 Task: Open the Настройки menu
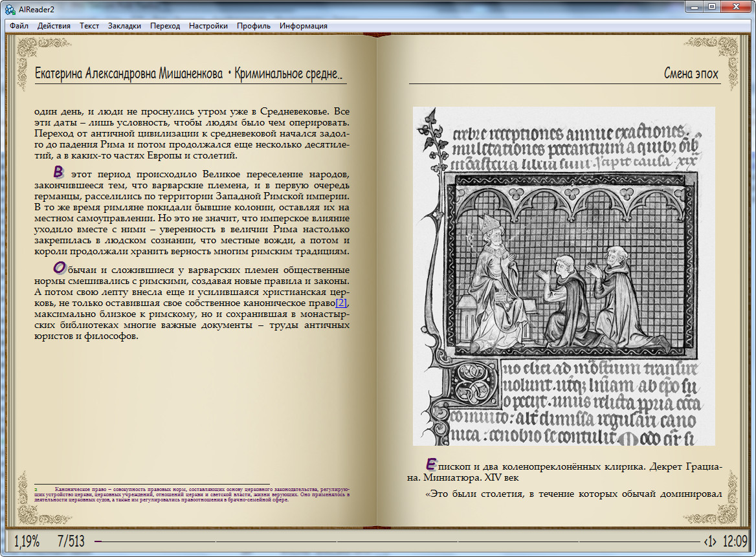point(208,26)
